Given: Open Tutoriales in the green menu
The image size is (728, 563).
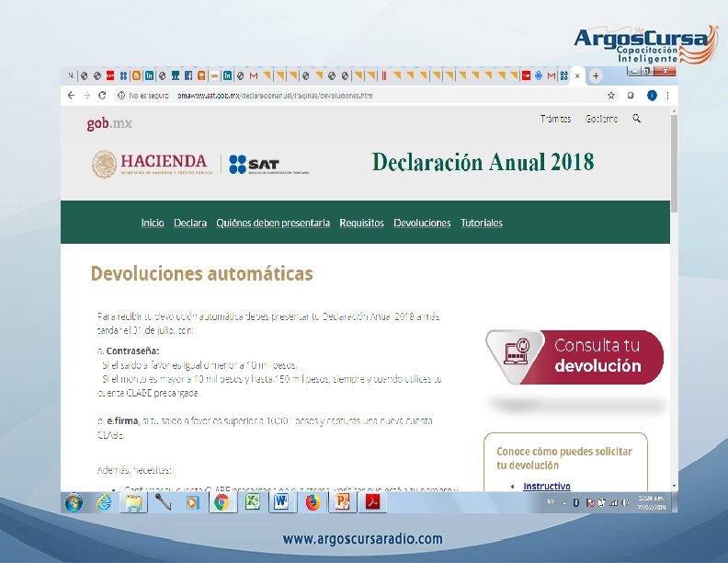Looking at the screenshot, I should 482,223.
